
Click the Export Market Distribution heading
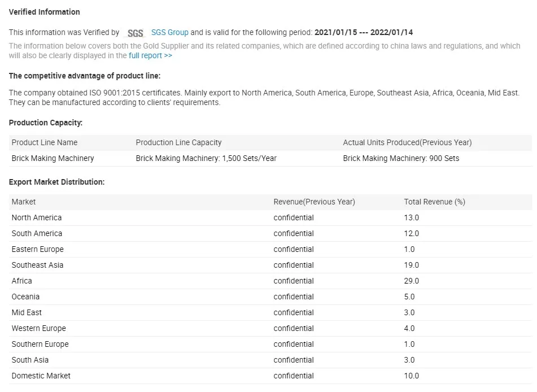pos(56,182)
